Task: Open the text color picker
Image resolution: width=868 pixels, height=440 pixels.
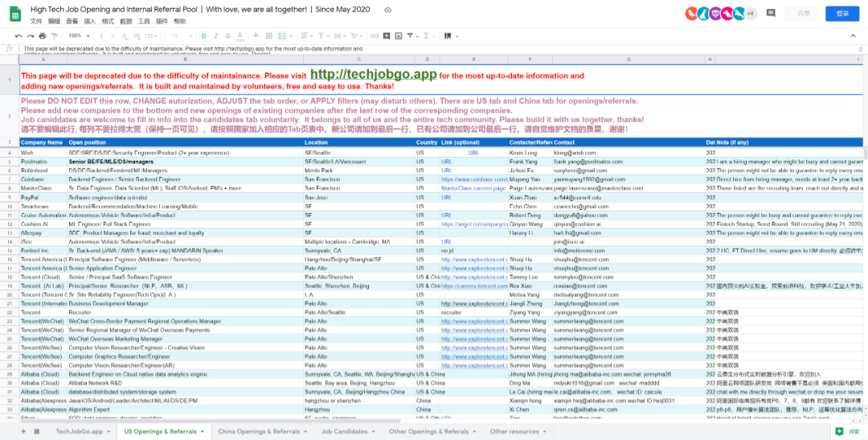Action: pyautogui.click(x=240, y=36)
